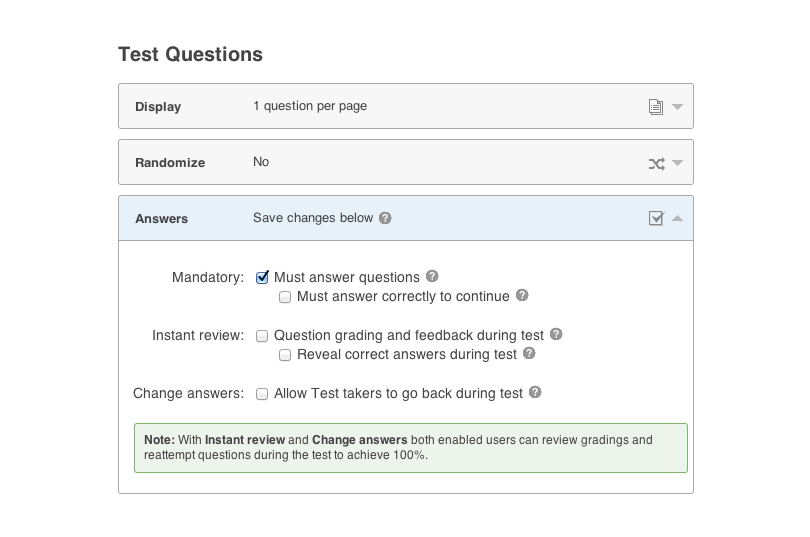This screenshot has height=537, width=810.
Task: Click the shuffle icon in Randomize row
Action: (x=656, y=163)
